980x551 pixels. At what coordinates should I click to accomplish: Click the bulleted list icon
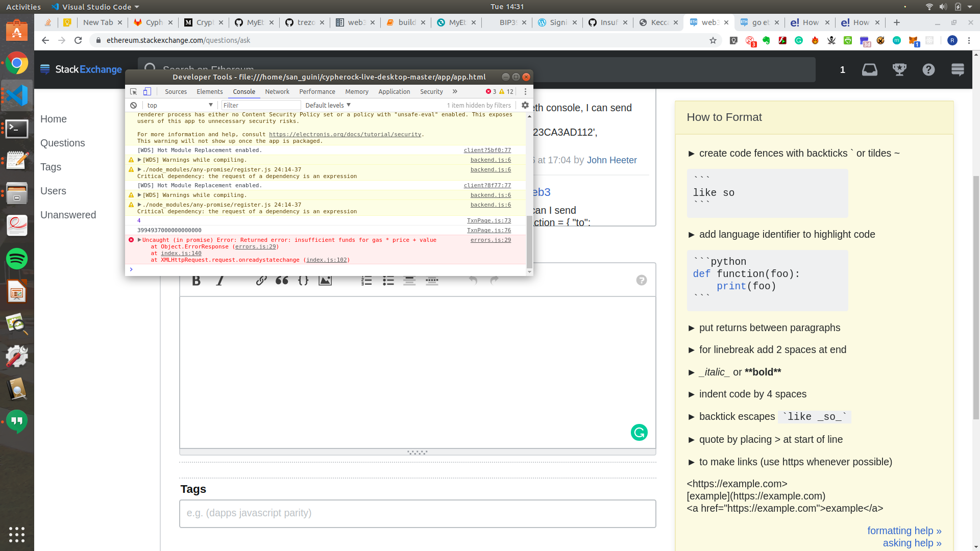388,281
